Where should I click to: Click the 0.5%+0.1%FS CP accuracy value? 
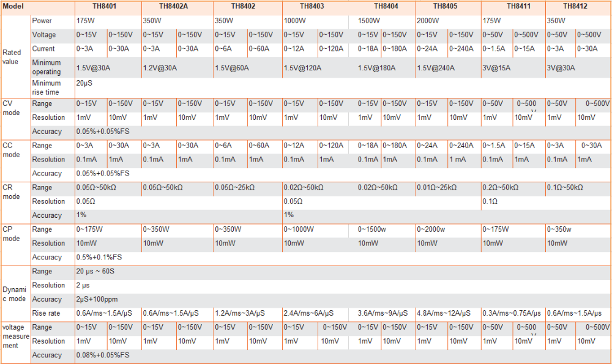(x=99, y=258)
